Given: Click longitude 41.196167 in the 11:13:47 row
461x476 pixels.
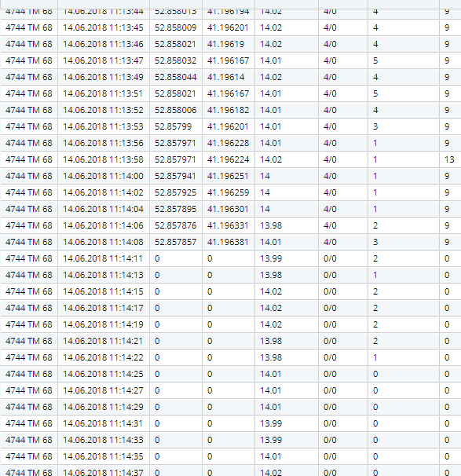Looking at the screenshot, I should pos(228,60).
